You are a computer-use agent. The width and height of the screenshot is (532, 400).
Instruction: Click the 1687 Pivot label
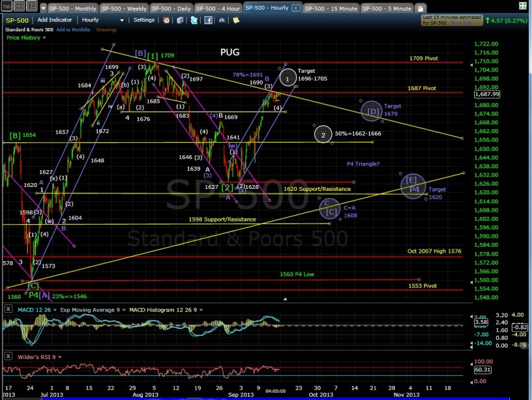click(x=422, y=88)
